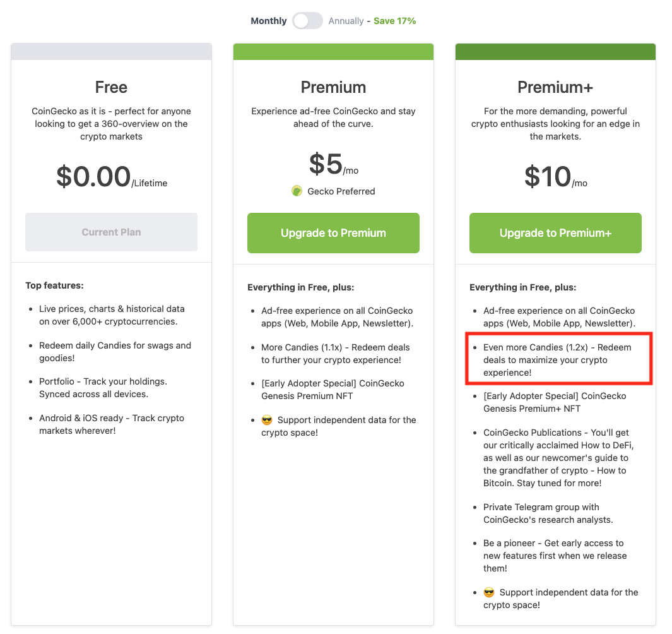This screenshot has width=672, height=634.
Task: Click the dark green Premium+ header bar
Action: 555,51
